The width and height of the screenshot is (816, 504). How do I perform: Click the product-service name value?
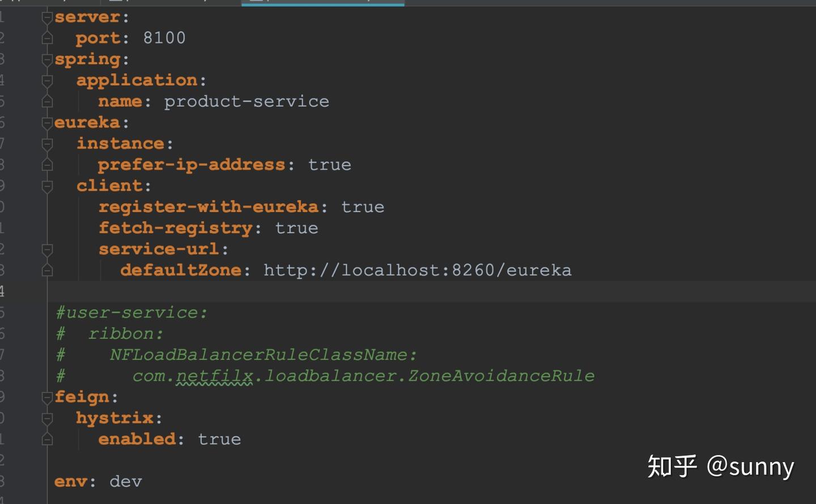pyautogui.click(x=246, y=102)
